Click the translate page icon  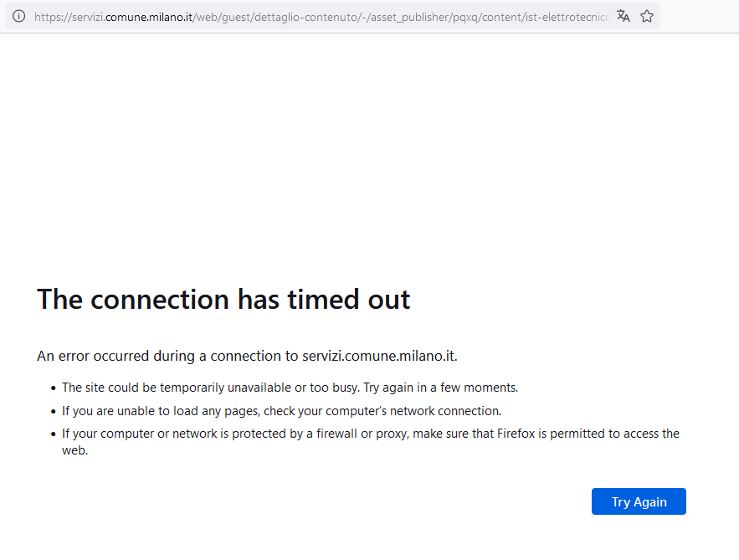[624, 16]
